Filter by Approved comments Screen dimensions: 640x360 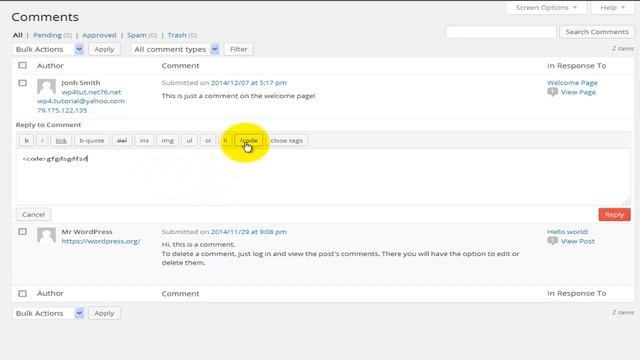click(x=99, y=35)
